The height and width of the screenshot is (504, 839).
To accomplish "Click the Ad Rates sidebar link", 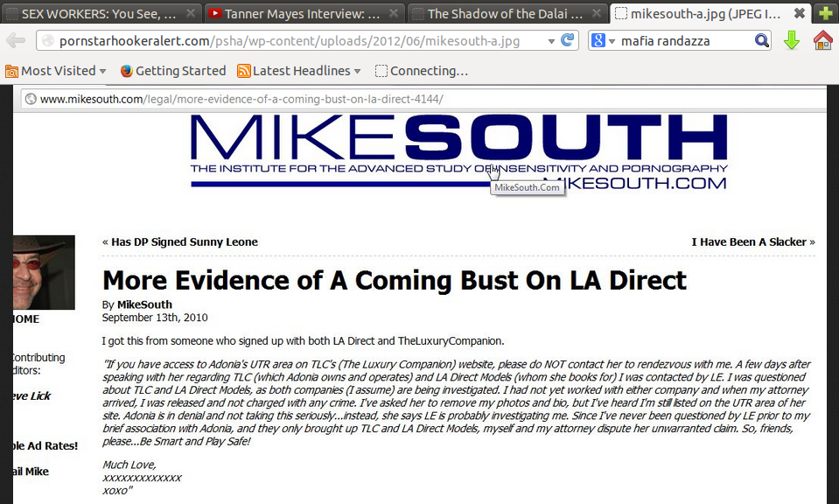I will (45, 445).
